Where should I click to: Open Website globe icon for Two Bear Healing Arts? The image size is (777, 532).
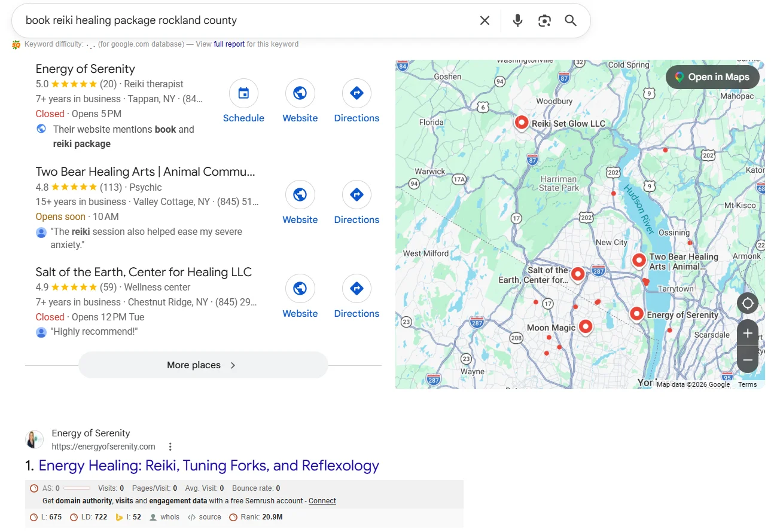300,195
